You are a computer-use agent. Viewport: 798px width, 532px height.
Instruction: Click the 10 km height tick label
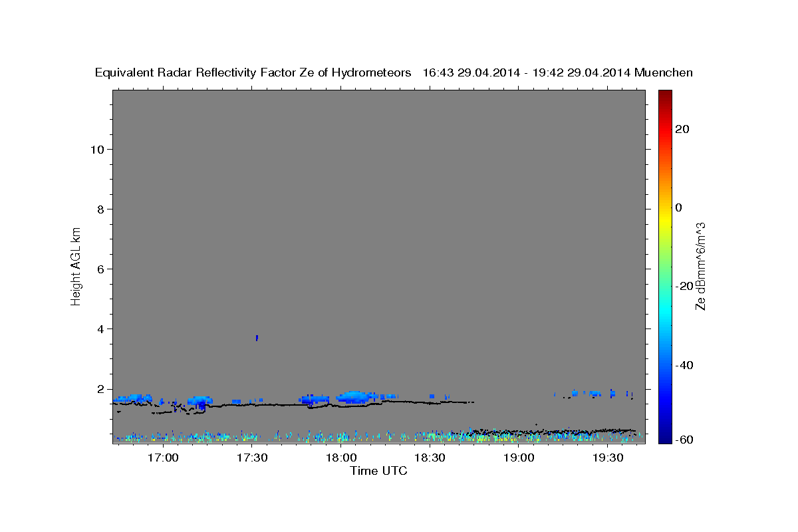(97, 149)
